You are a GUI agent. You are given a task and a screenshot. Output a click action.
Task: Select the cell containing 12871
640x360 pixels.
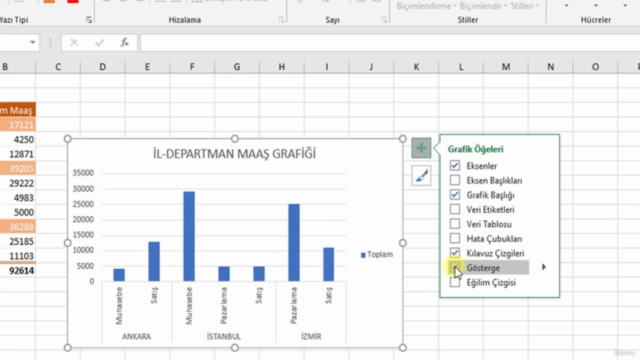tap(18, 154)
